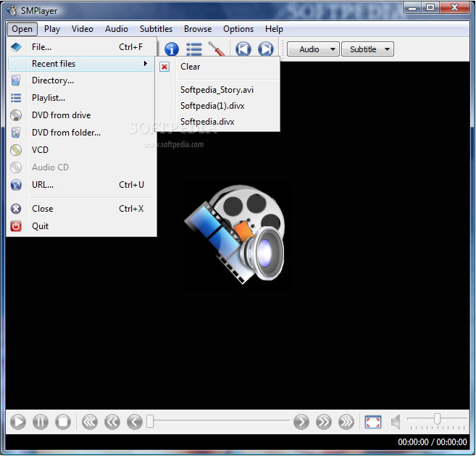Click the double-arrow forward button
Screen dimensions: 476x456
(324, 422)
